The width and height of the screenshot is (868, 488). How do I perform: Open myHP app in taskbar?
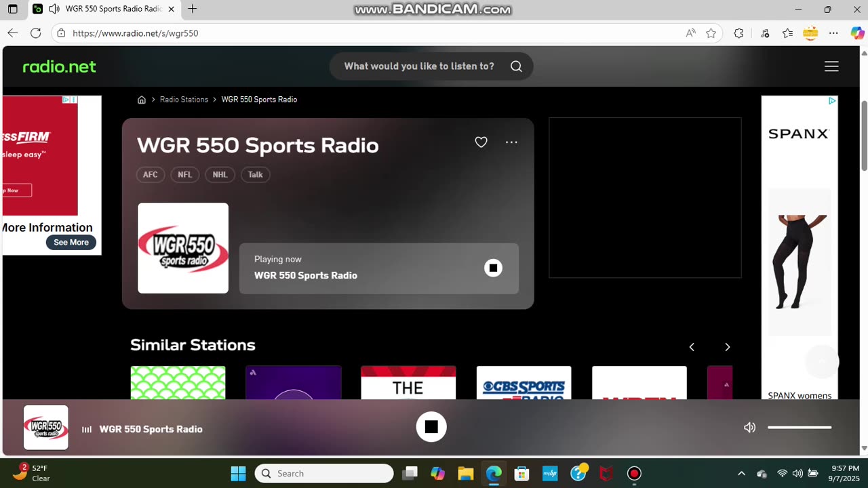click(x=550, y=473)
